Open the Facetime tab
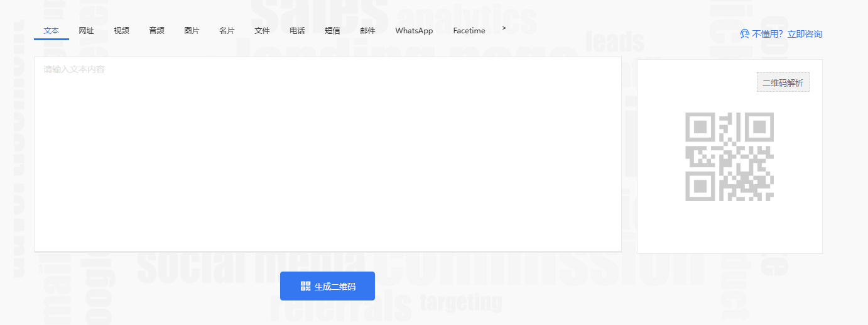This screenshot has width=868, height=325. point(469,31)
